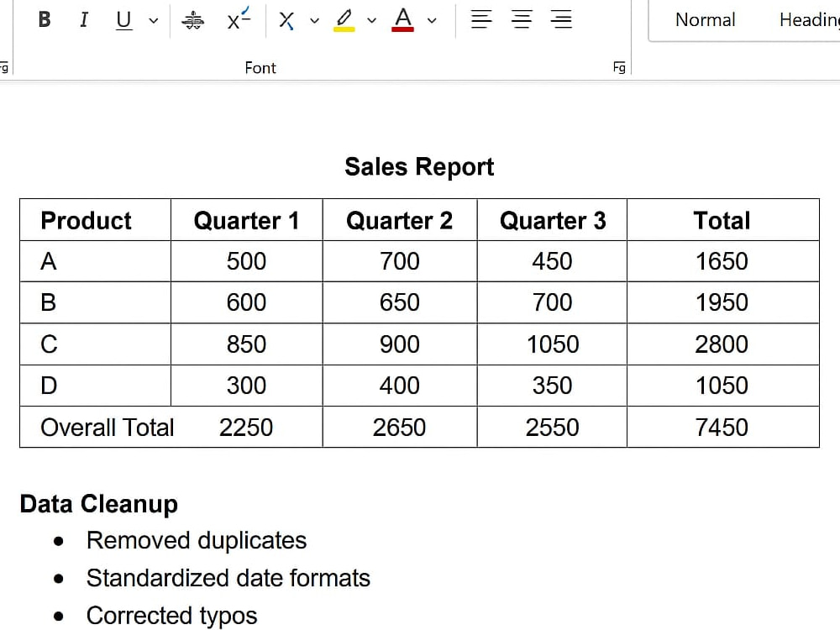This screenshot has width=840, height=630.
Task: Apply Superscript formatting
Action: [239, 19]
